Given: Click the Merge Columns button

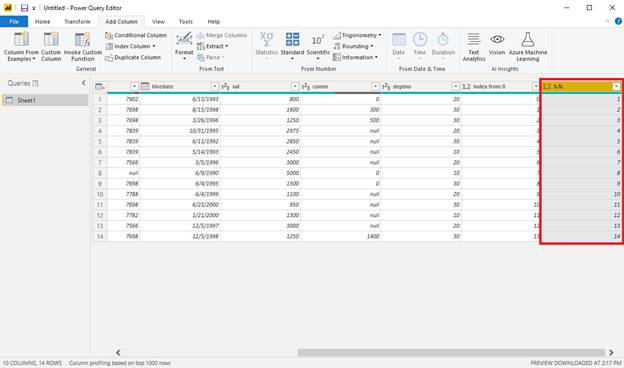Looking at the screenshot, I should point(222,35).
